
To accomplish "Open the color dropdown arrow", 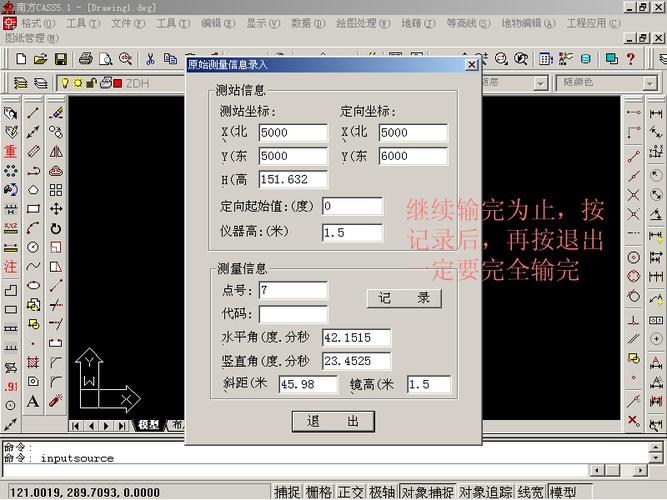I will click(x=650, y=83).
